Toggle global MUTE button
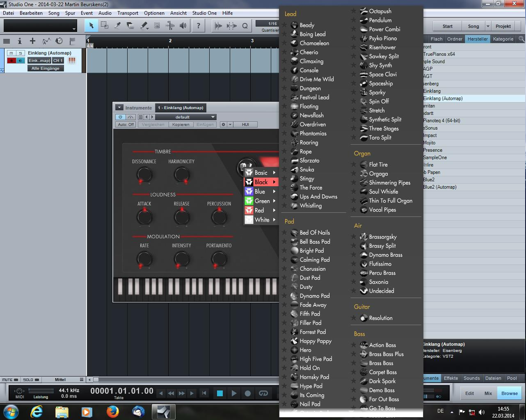The image size is (526, 420). (10, 380)
